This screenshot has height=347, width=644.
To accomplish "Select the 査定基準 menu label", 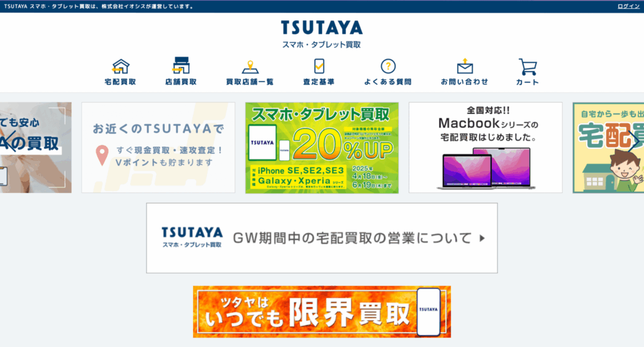I will tap(319, 82).
